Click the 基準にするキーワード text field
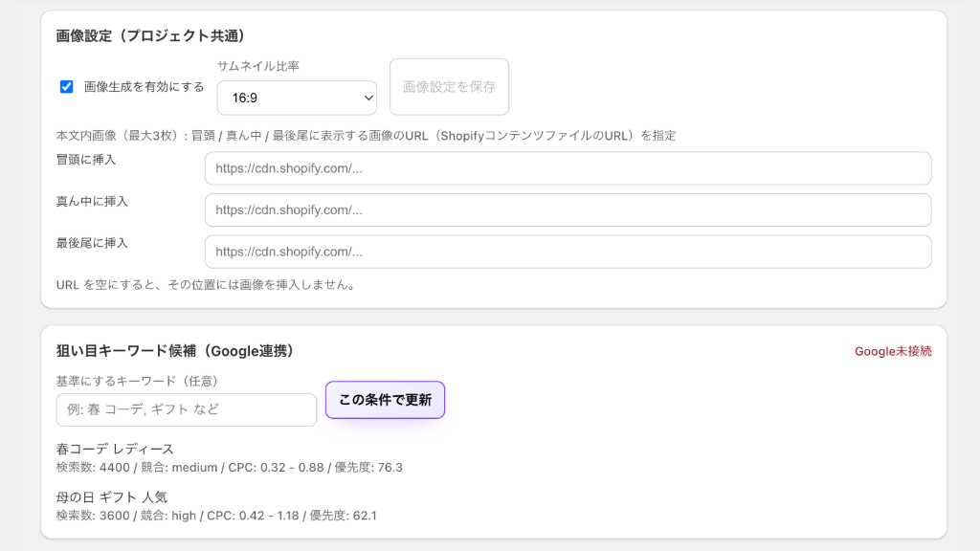980x551 pixels. 187,409
